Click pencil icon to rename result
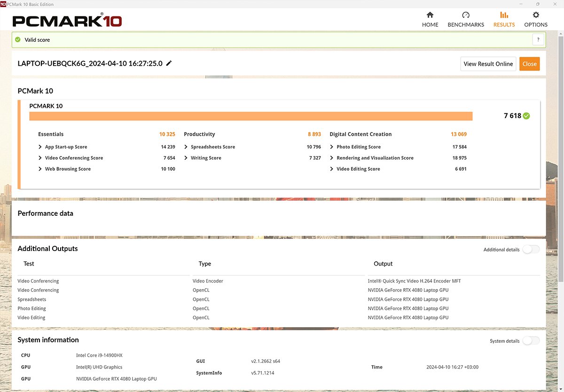Viewport: 564px width, 392px height. click(x=169, y=63)
